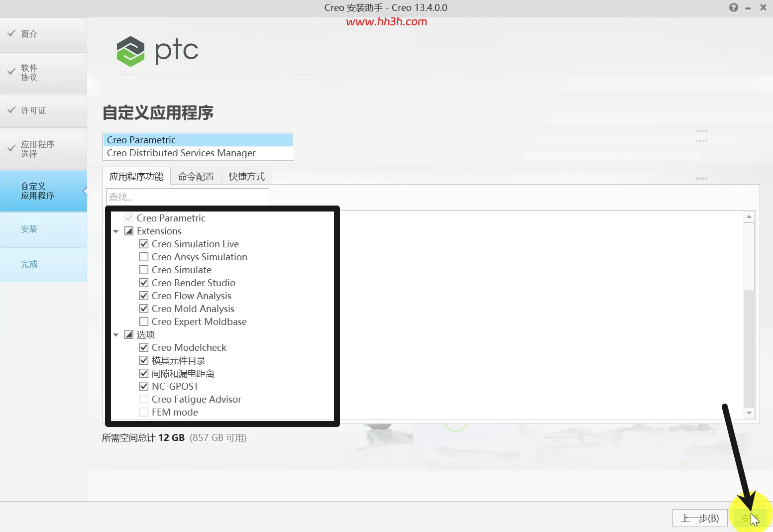This screenshot has width=773, height=532.
Task: Toggle Creo Modelcheck checkbox
Action: [144, 347]
